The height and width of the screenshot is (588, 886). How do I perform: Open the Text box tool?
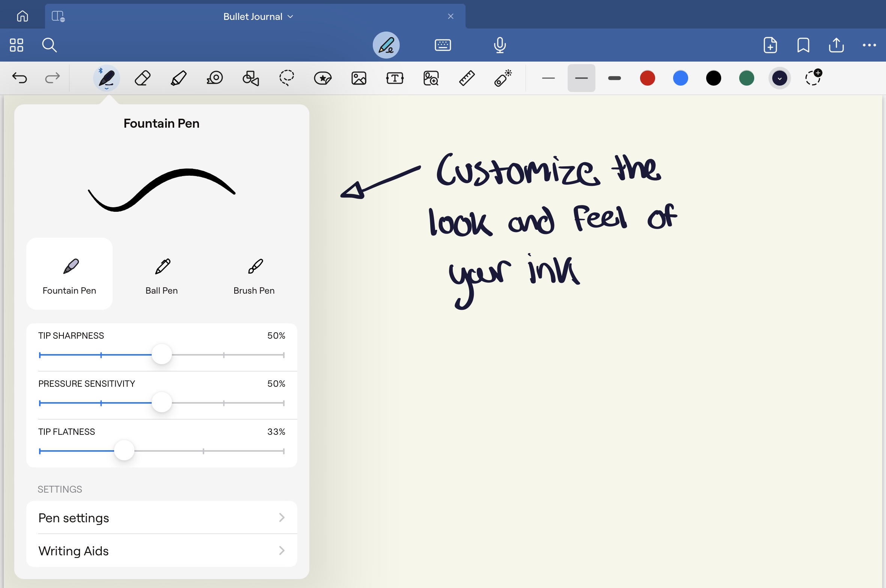pyautogui.click(x=395, y=78)
